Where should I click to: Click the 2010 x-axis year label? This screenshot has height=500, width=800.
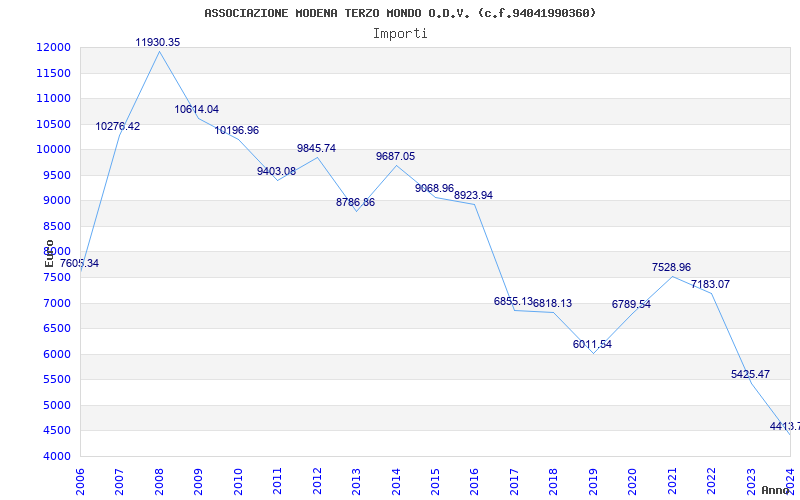pyautogui.click(x=238, y=482)
